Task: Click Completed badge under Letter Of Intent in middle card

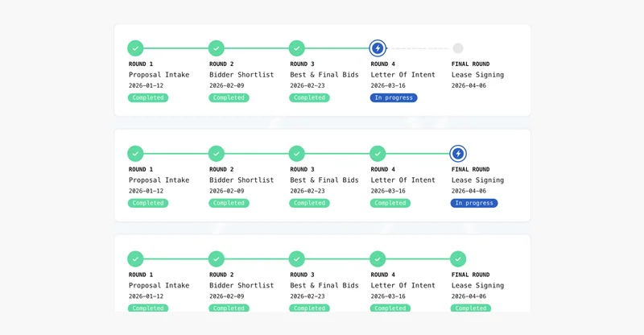Action: click(390, 203)
